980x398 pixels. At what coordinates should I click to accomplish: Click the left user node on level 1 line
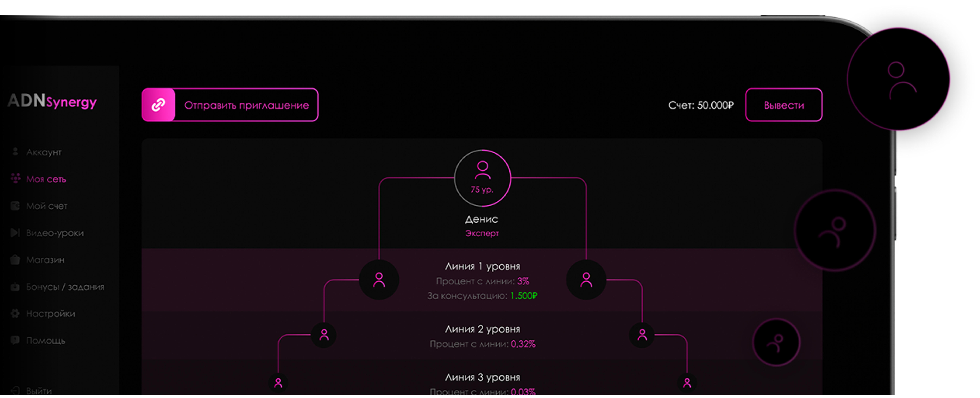click(x=379, y=280)
